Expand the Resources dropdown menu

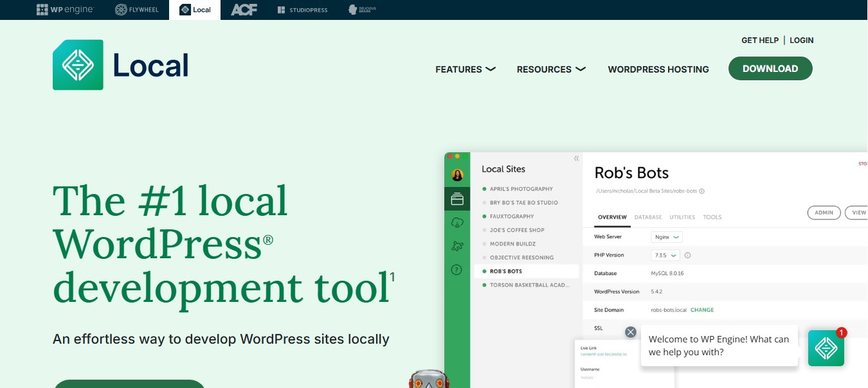pos(550,69)
